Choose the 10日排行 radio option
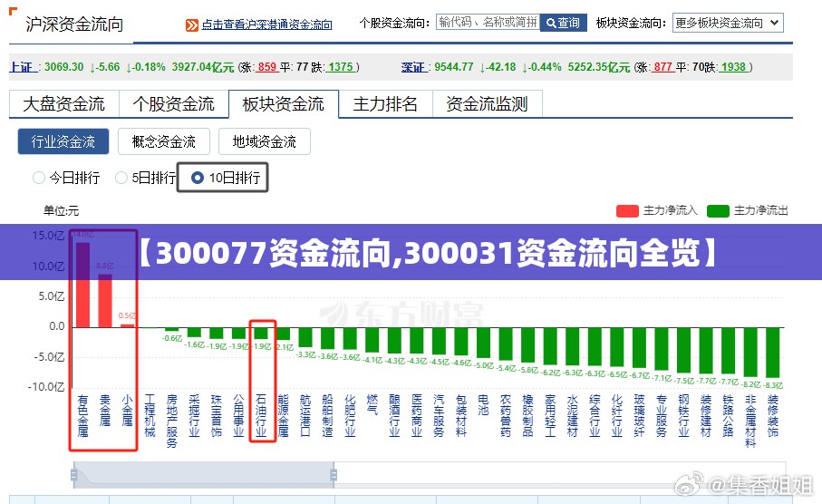 click(x=197, y=178)
